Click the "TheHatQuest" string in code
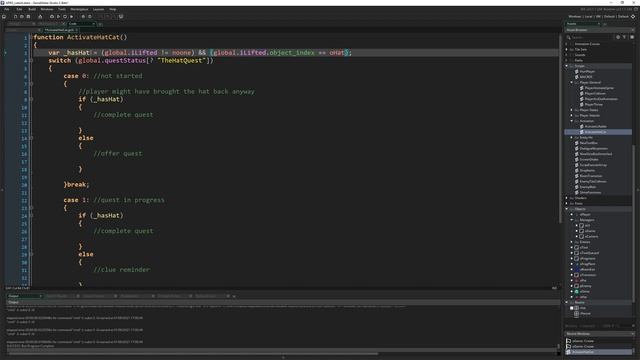640x360 pixels. (182, 60)
